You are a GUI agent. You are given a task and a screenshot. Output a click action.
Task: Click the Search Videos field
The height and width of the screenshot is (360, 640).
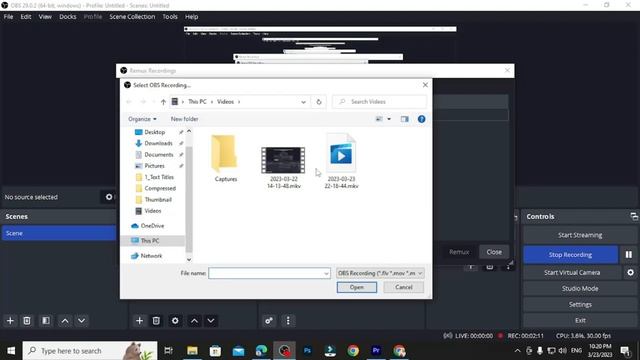tap(380, 102)
